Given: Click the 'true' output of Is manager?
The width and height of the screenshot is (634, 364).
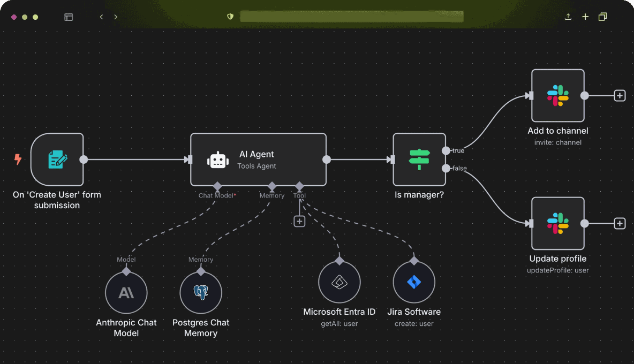Looking at the screenshot, I should click(446, 151).
